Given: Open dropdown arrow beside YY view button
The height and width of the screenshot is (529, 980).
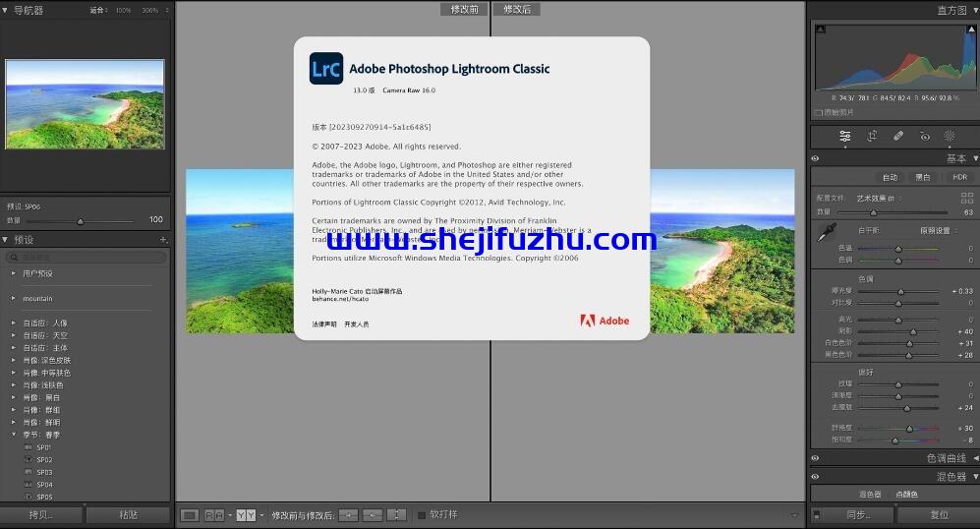Looking at the screenshot, I should click(x=261, y=515).
